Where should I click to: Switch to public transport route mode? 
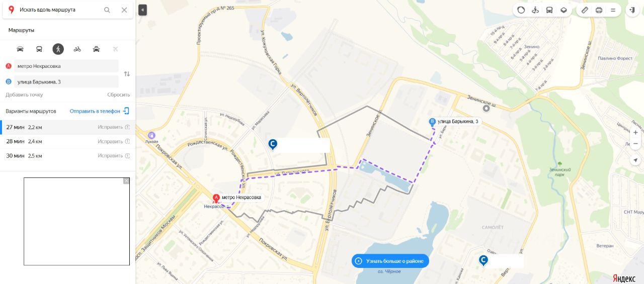tap(39, 49)
